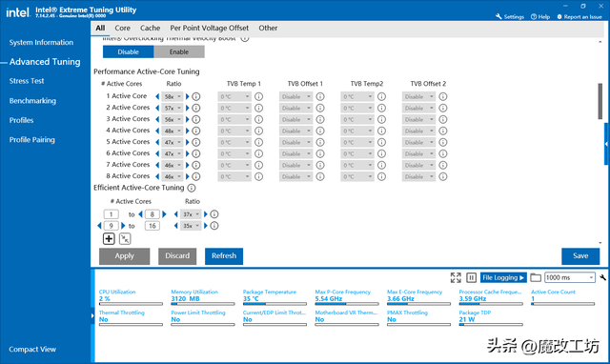The height and width of the screenshot is (364, 610).
Task: Open Settings in the title bar
Action: (510, 17)
